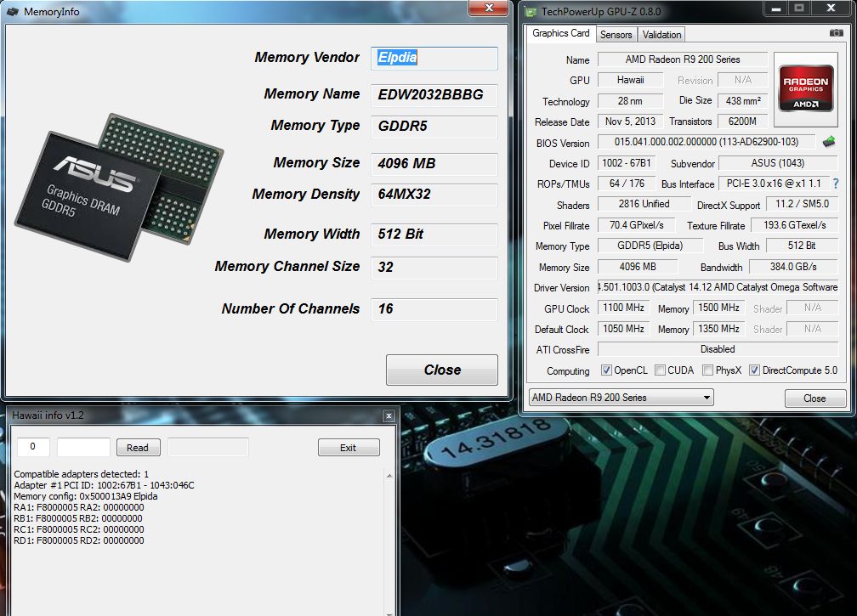Open the AMD Radeon R9 200 Series dropdown
This screenshot has width=857, height=616.
(621, 398)
